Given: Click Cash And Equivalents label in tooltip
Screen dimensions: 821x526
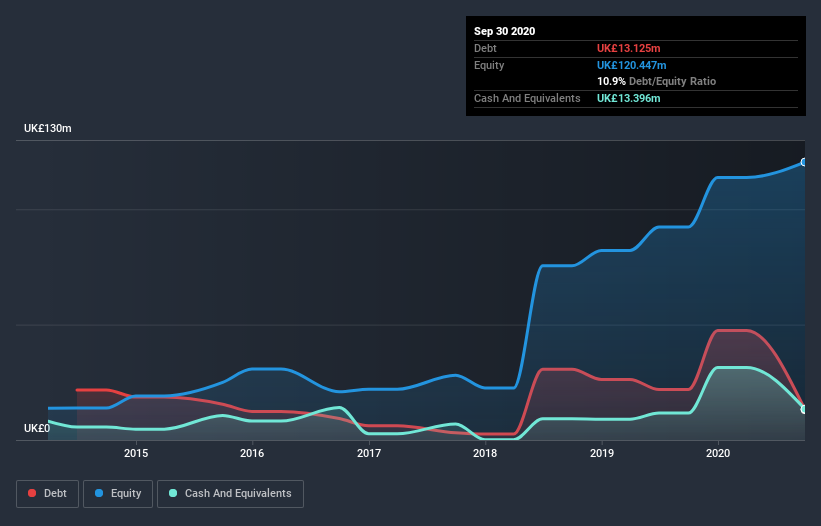Looking at the screenshot, I should (527, 98).
